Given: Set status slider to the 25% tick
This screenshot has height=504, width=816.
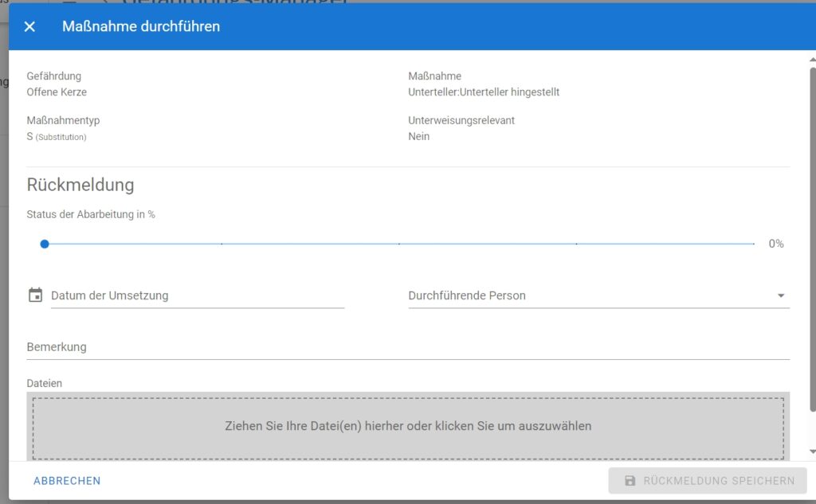Looking at the screenshot, I should tap(222, 244).
